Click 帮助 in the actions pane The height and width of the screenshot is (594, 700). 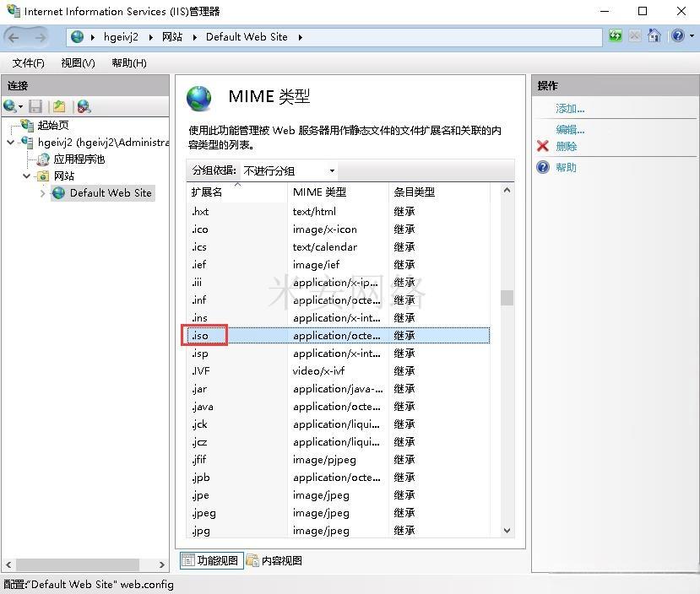pos(566,168)
